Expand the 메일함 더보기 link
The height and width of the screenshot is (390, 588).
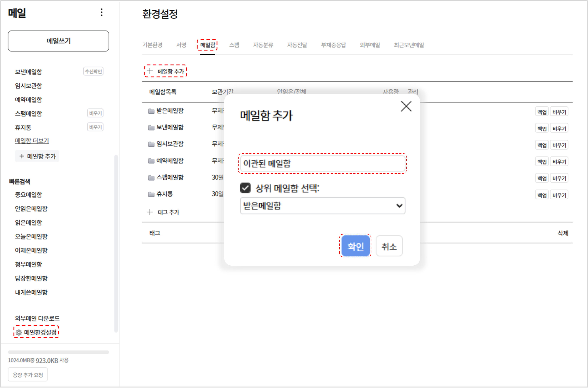point(32,141)
